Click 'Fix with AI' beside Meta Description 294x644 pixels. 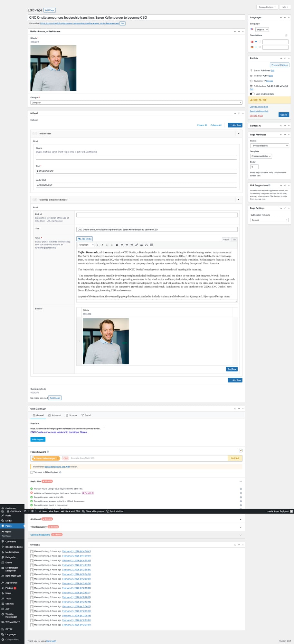[x=88, y=493]
